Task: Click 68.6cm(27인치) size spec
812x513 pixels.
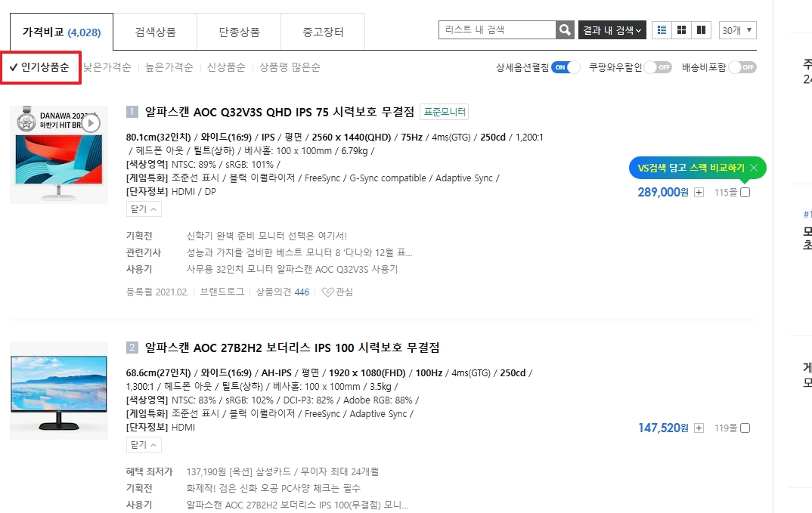Action: [158, 372]
